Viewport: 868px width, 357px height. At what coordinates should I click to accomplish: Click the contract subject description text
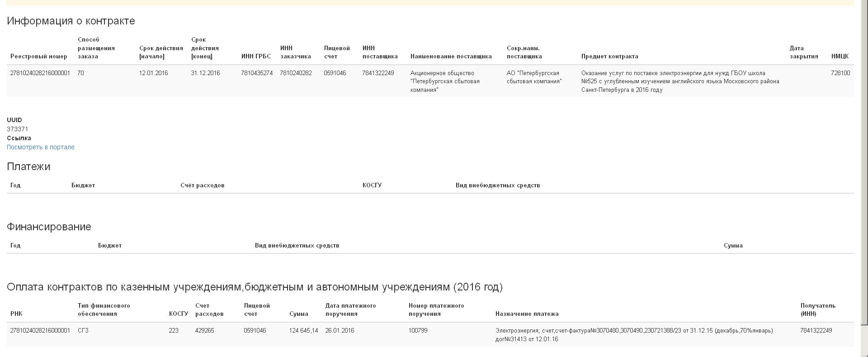(x=680, y=81)
